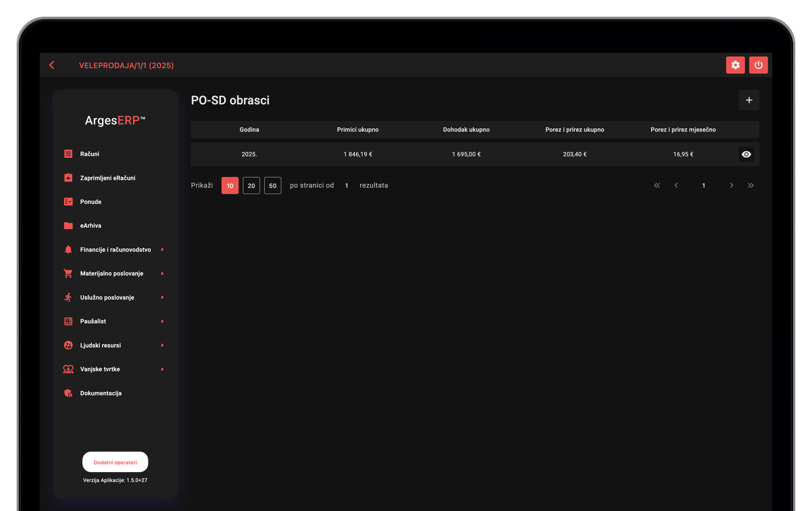Click the Godina column header
The height and width of the screenshot is (511, 812).
249,129
